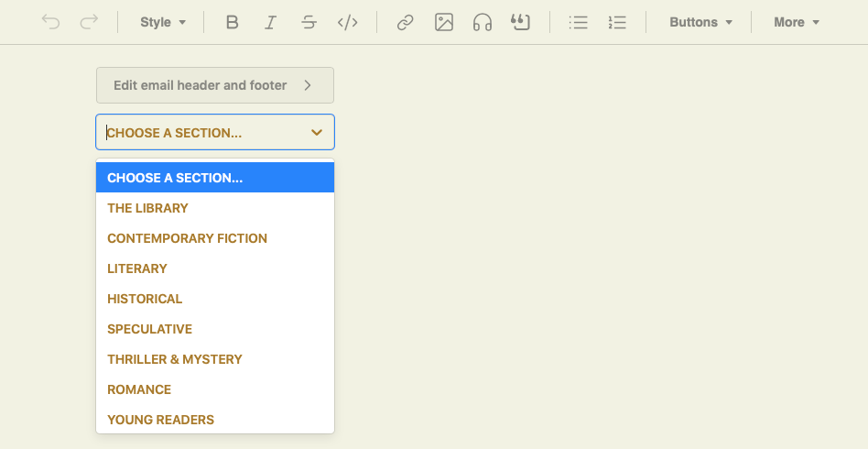Insert a hyperlink
Viewport: 868px width, 449px height.
coord(406,22)
